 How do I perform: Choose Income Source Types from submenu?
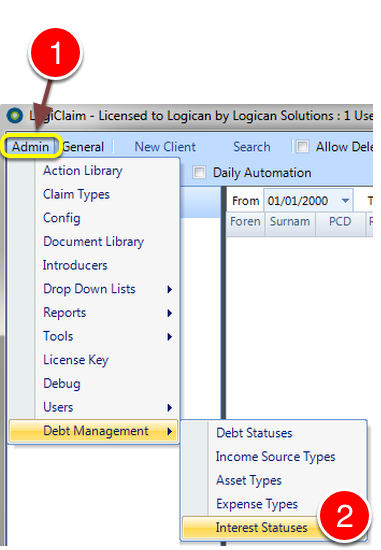tap(274, 457)
